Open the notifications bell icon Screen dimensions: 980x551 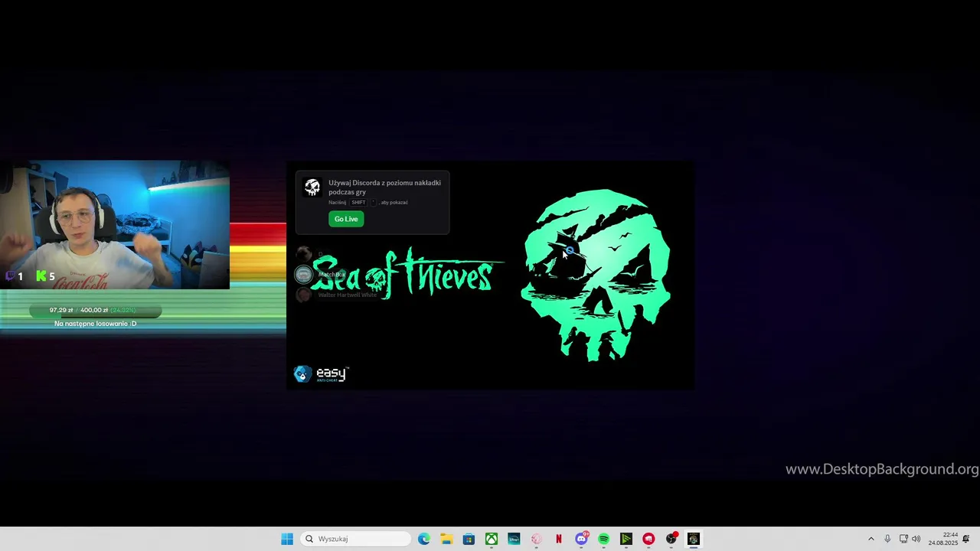(x=966, y=539)
